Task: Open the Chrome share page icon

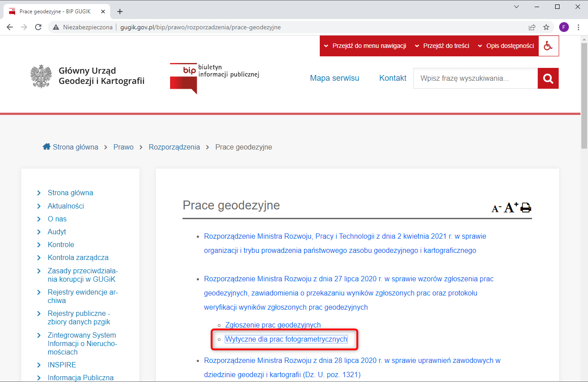Action: pos(532,27)
